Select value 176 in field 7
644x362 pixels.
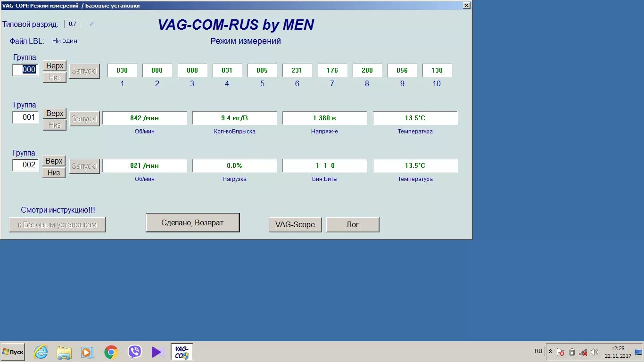click(332, 70)
